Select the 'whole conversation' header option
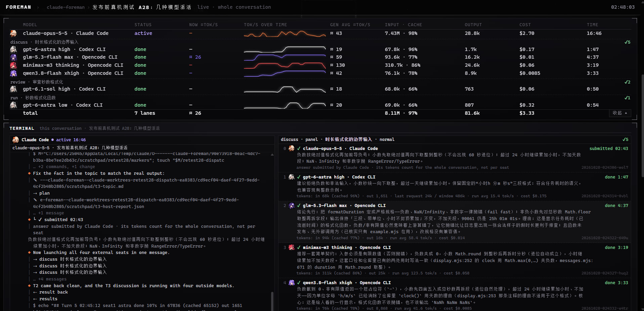The image size is (644, 311). coord(244,7)
